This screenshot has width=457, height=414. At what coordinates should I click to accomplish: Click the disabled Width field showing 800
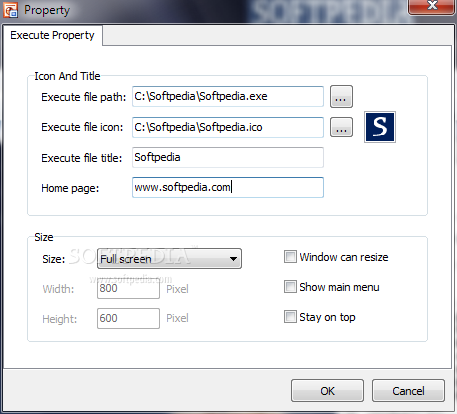pyautogui.click(x=128, y=289)
